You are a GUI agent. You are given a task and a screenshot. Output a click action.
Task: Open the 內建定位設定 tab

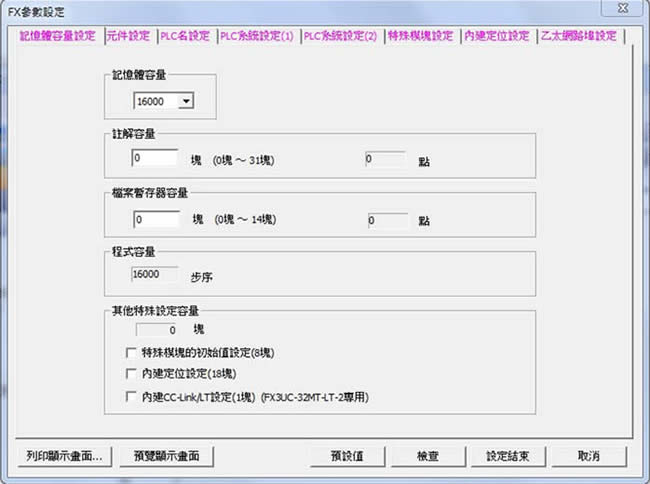[496, 36]
